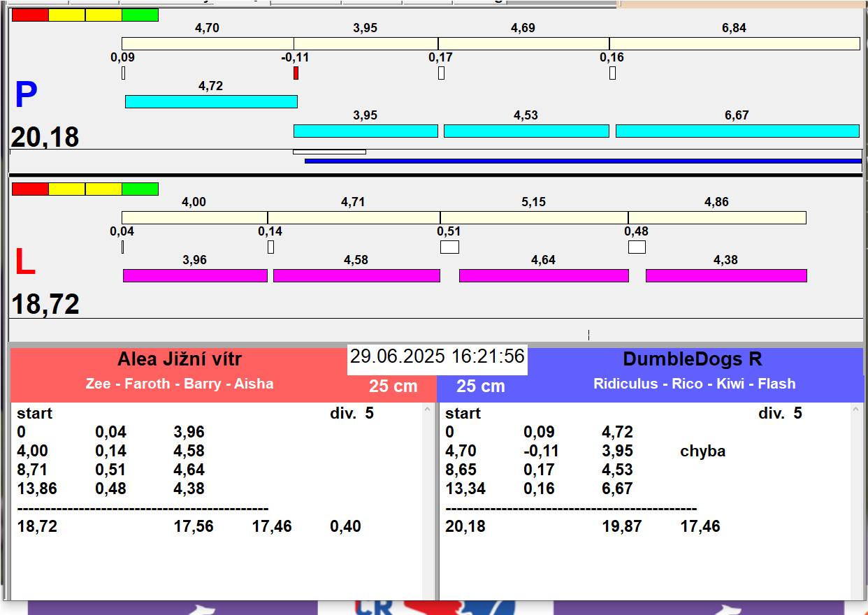Click the red start light in lane P
Image resolution: width=868 pixels, height=615 pixels.
(x=30, y=15)
